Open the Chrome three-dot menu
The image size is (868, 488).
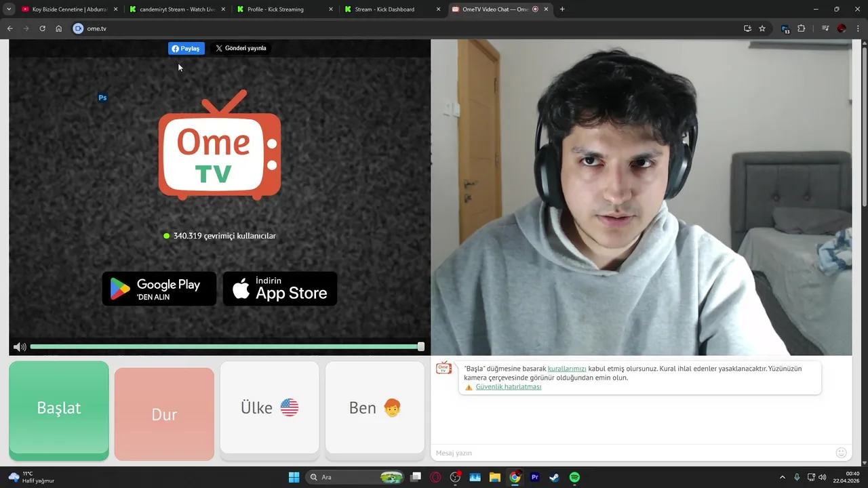click(x=858, y=28)
